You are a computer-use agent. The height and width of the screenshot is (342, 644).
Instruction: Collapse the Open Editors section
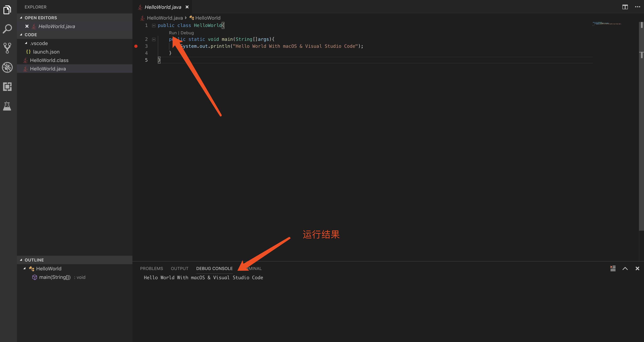pyautogui.click(x=21, y=18)
